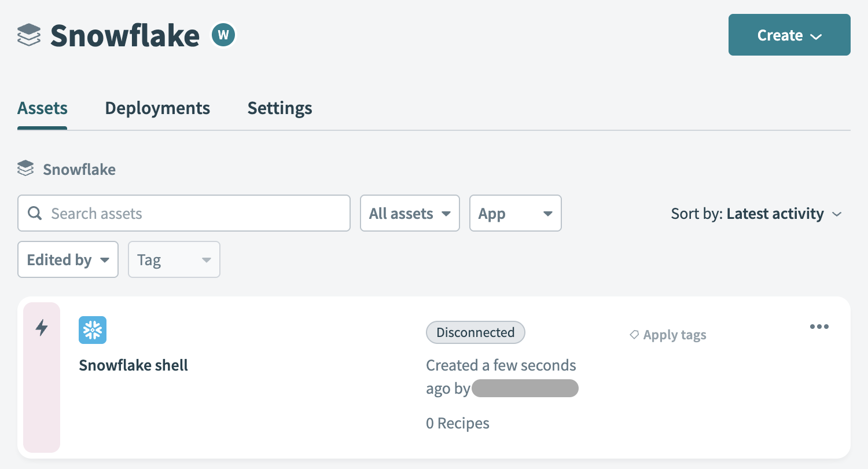Click the Snowflake connector logo icon
Screen dimensions: 868x469
(93, 330)
